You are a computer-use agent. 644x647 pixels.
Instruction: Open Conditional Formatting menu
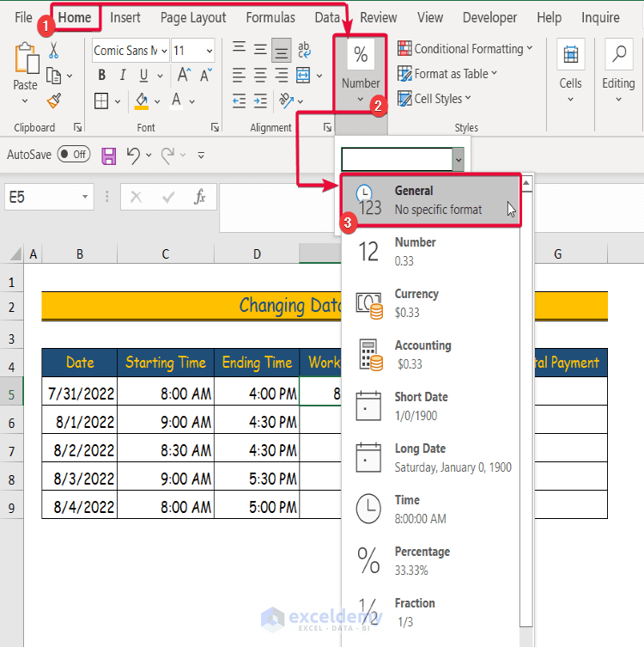click(x=465, y=49)
